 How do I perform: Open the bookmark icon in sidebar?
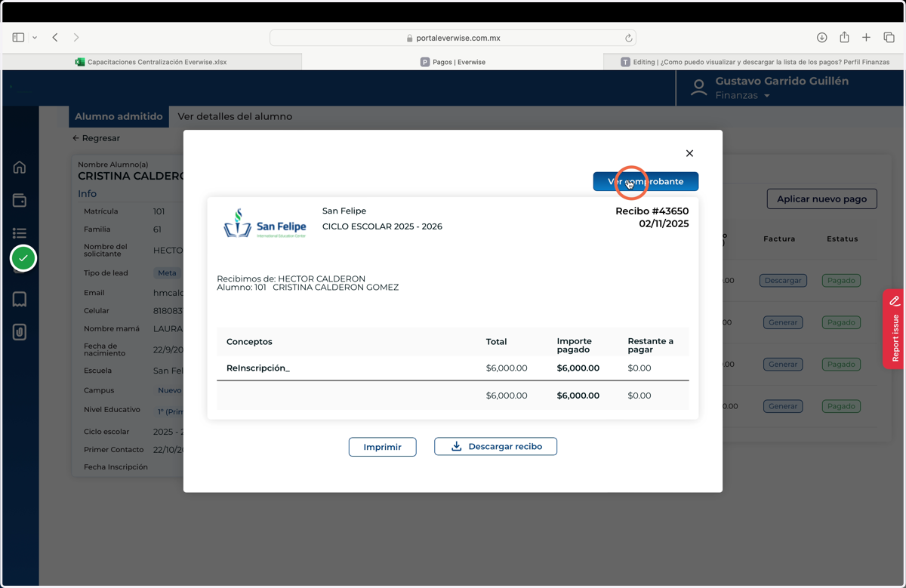20,299
